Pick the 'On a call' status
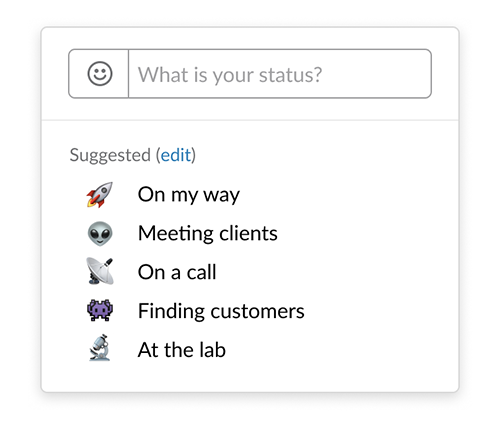This screenshot has height=432, width=500. (177, 272)
